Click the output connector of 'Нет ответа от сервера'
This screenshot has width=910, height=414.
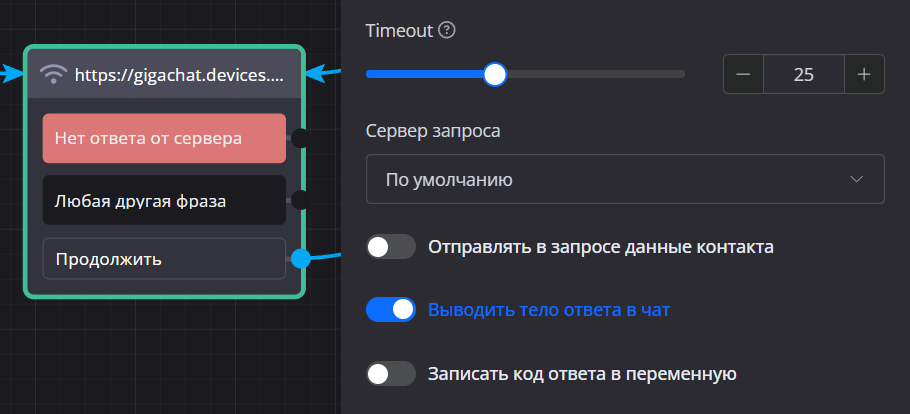click(299, 138)
